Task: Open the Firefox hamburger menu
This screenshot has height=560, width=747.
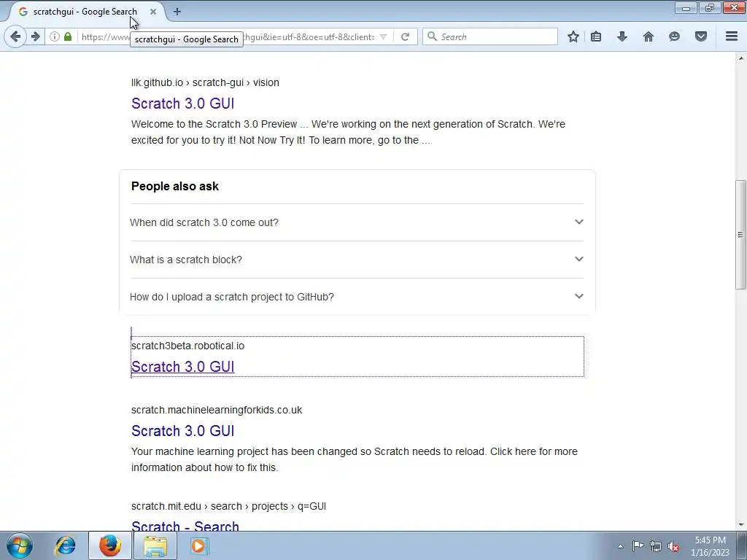Action: click(732, 36)
